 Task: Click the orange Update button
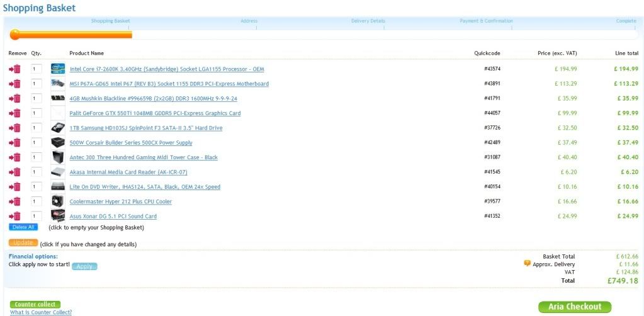pyautogui.click(x=23, y=243)
